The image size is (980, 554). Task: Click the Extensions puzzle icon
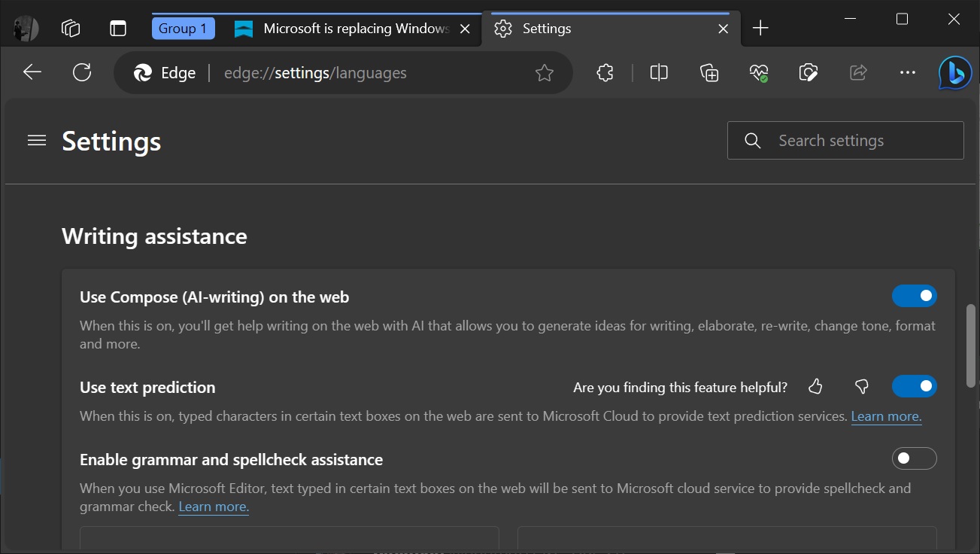click(605, 72)
